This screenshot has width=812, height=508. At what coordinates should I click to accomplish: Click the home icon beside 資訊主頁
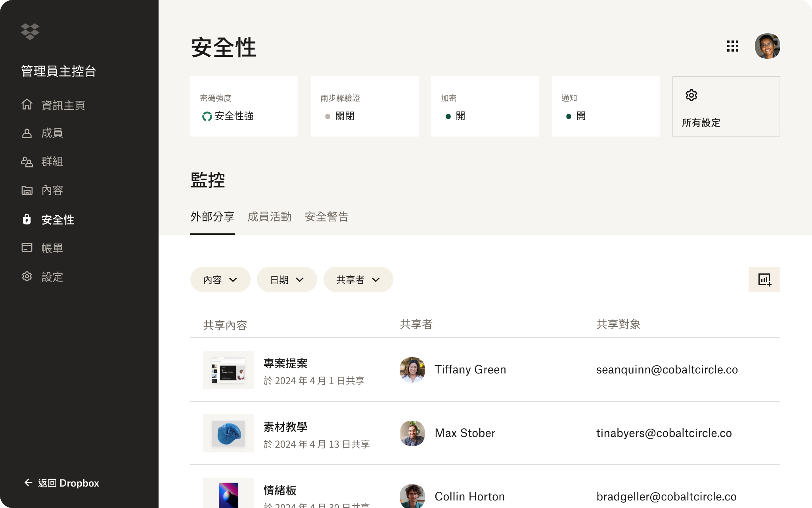point(27,104)
